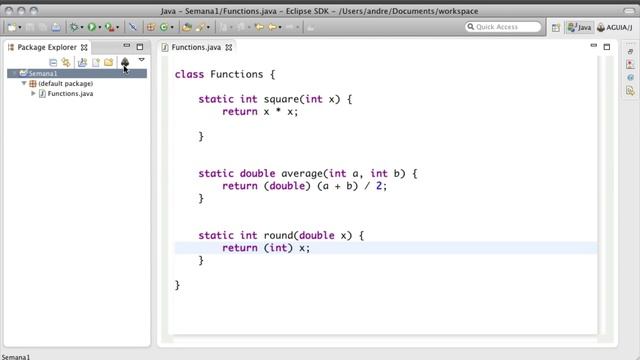The height and width of the screenshot is (360, 640).
Task: Open the Search dropdown arrow
Action: pyautogui.click(x=208, y=27)
